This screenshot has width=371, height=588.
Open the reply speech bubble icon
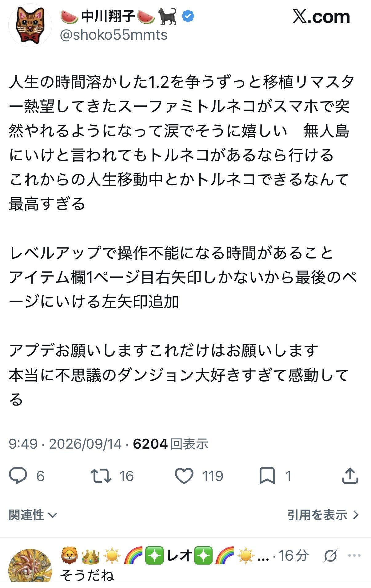click(18, 476)
